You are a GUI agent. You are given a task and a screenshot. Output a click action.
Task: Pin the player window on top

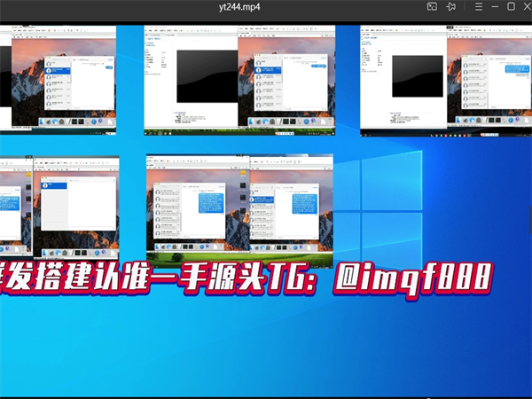[451, 6]
